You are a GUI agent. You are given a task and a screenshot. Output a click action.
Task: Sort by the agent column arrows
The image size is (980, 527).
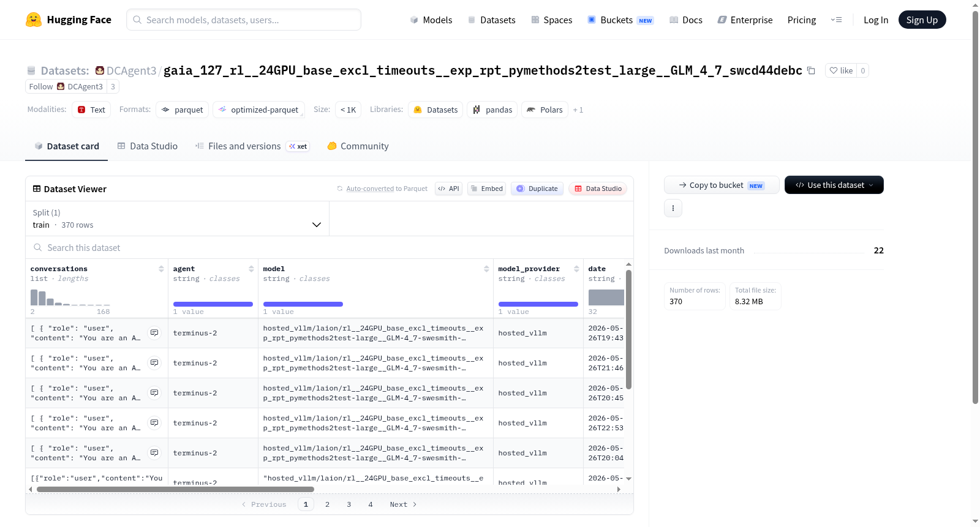tap(251, 269)
